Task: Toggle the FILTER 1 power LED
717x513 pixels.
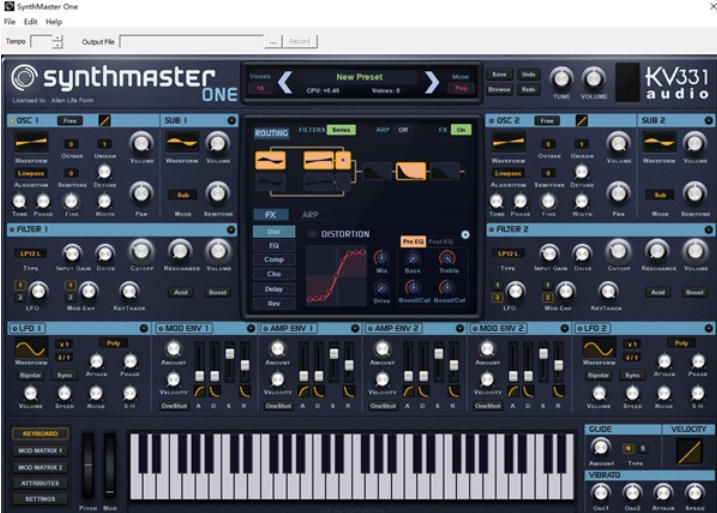Action: tap(11, 230)
